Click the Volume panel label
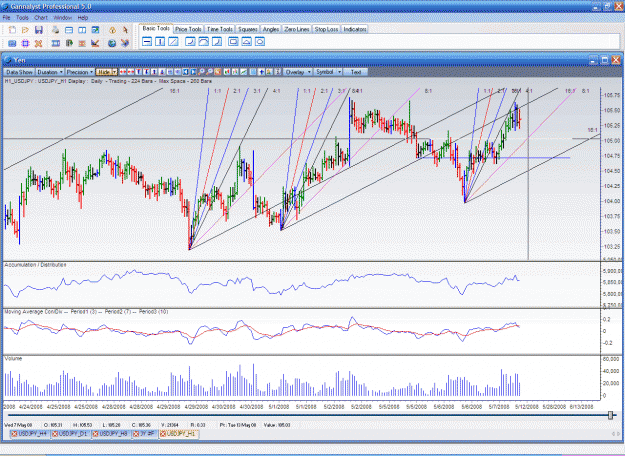 (13, 358)
